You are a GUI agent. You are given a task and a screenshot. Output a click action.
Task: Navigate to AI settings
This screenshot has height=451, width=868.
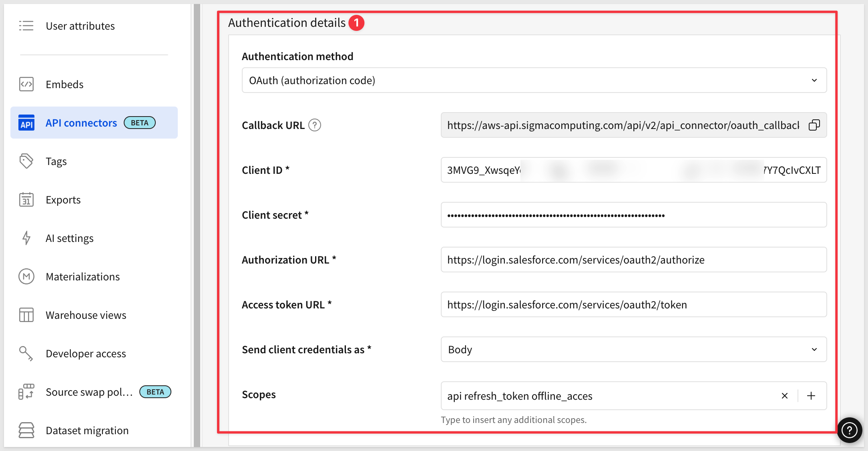click(x=70, y=238)
